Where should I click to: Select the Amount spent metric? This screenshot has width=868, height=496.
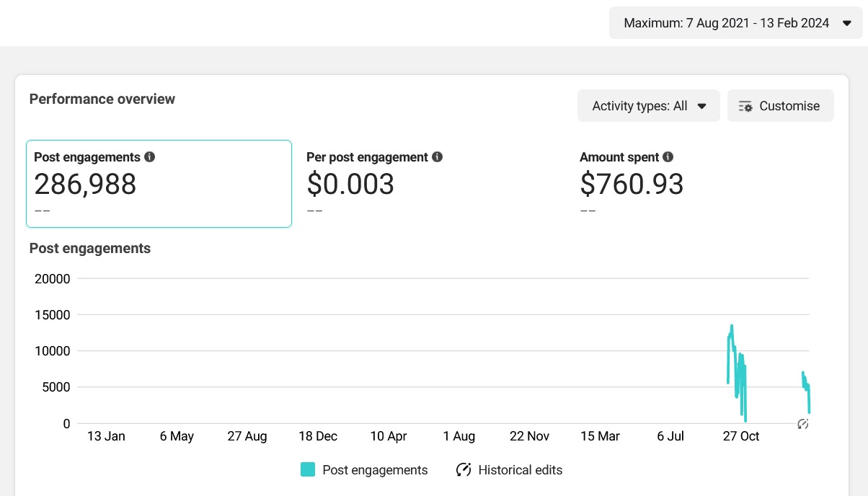click(x=619, y=157)
